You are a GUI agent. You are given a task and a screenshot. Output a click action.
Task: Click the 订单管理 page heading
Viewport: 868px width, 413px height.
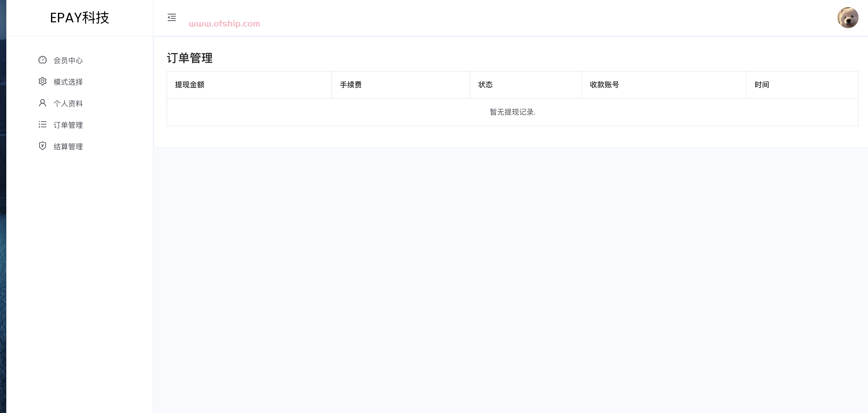[x=190, y=58]
